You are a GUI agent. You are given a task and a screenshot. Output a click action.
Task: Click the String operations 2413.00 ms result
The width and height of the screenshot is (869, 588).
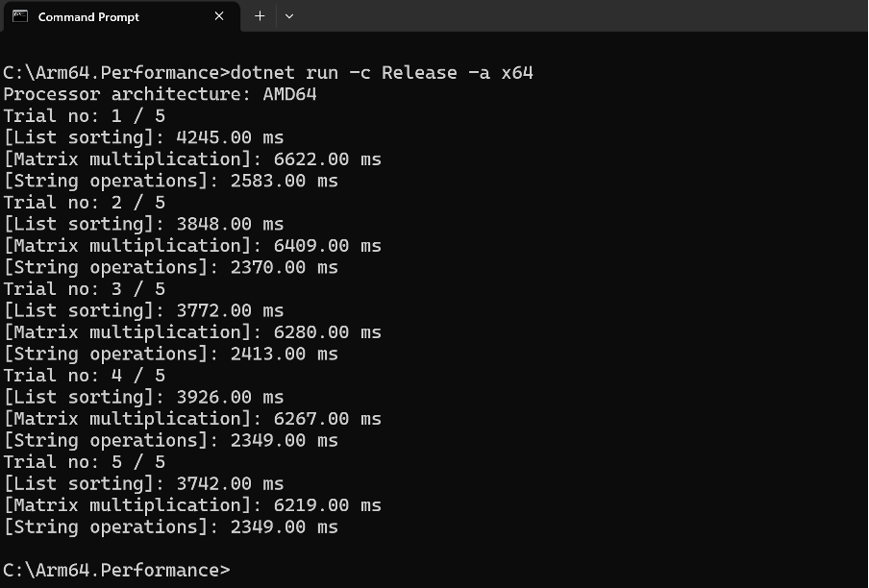coord(171,354)
